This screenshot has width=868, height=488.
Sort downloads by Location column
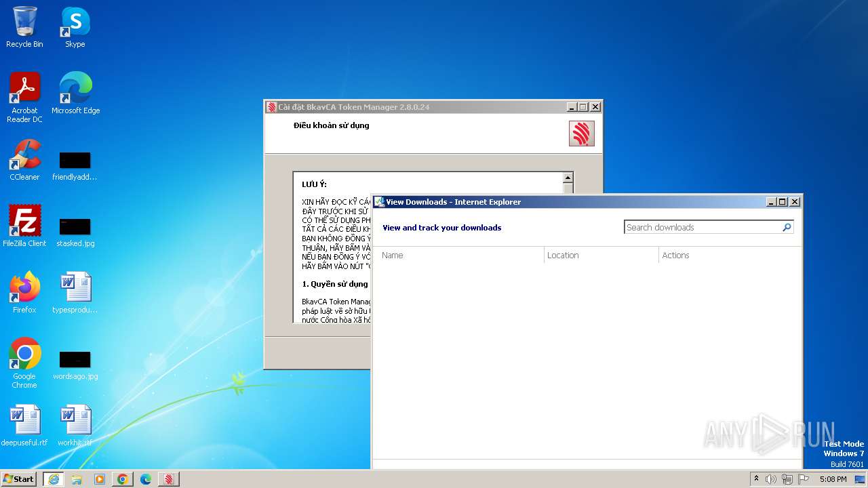click(x=601, y=255)
